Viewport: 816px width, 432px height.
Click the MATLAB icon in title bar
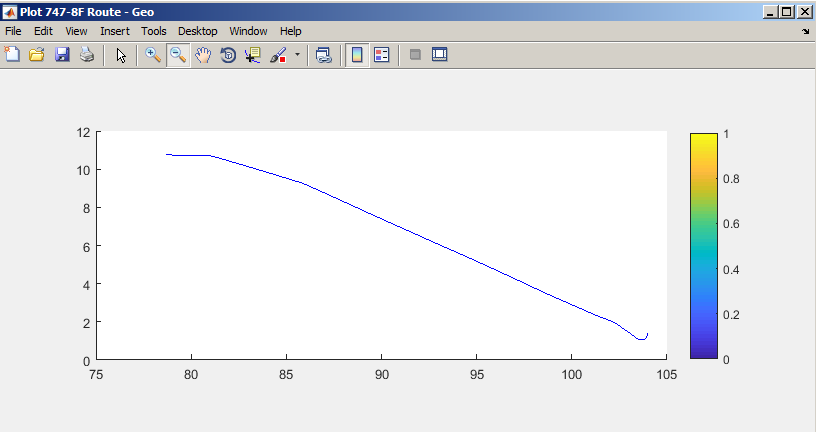pyautogui.click(x=10, y=12)
